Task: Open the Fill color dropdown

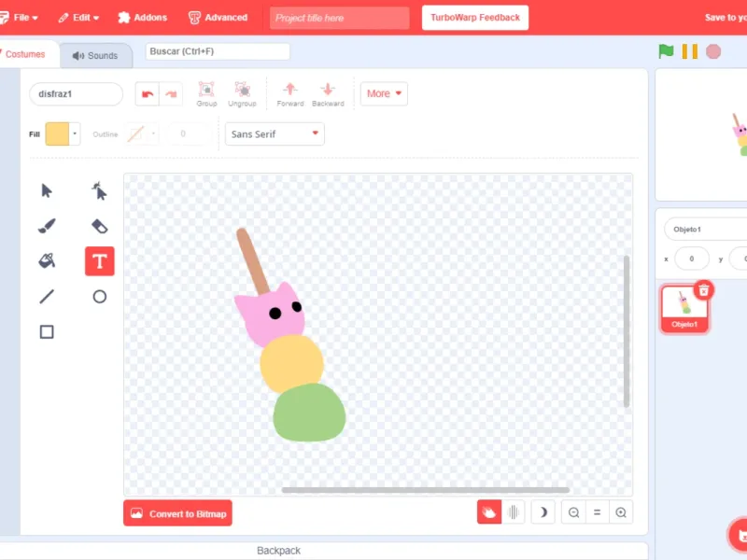Action: click(63, 133)
